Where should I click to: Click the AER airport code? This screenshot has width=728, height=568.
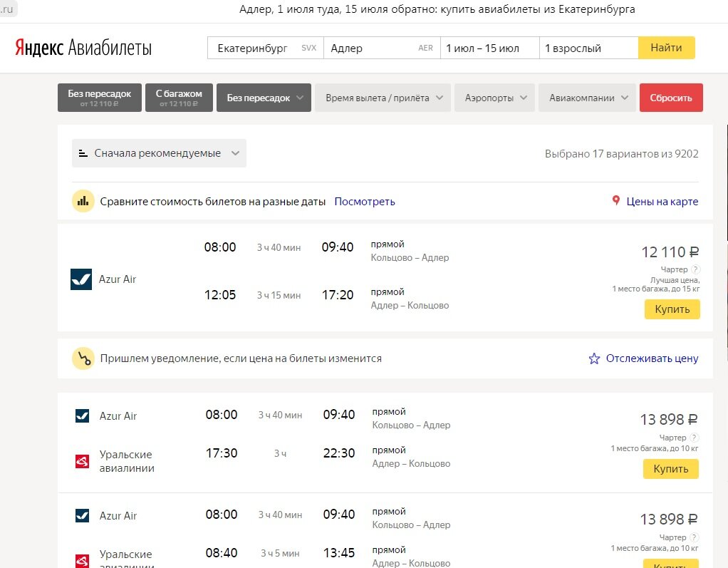point(425,48)
